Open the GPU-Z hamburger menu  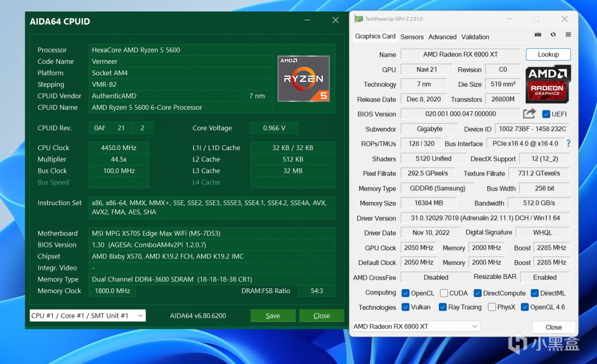pos(568,35)
